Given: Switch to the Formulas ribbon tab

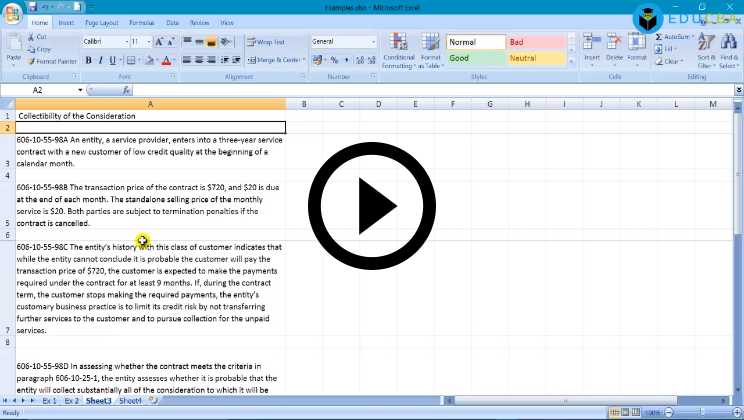Looking at the screenshot, I should [141, 21].
